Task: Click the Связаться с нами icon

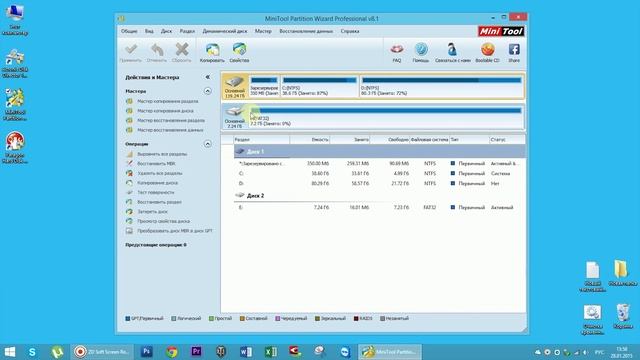Action: [452, 49]
